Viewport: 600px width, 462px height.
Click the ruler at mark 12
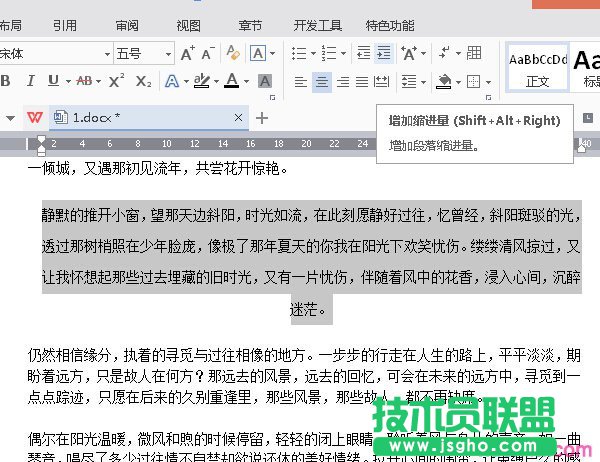[x=195, y=144]
